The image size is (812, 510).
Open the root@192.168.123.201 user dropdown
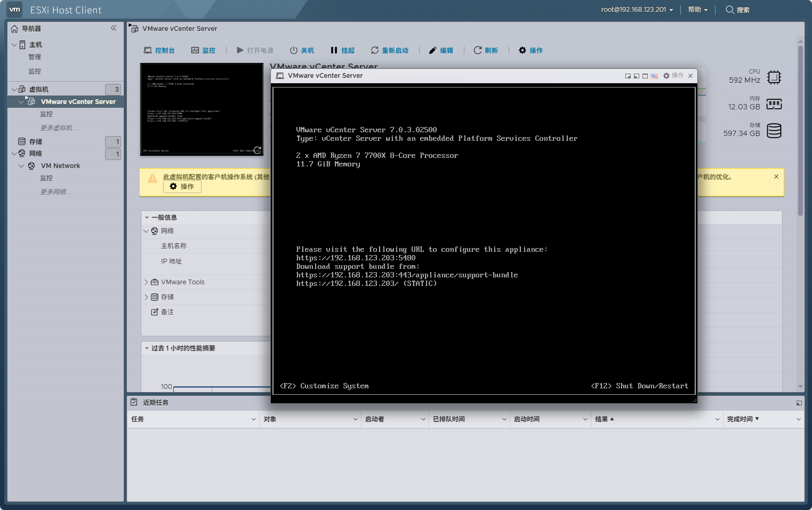tap(637, 10)
